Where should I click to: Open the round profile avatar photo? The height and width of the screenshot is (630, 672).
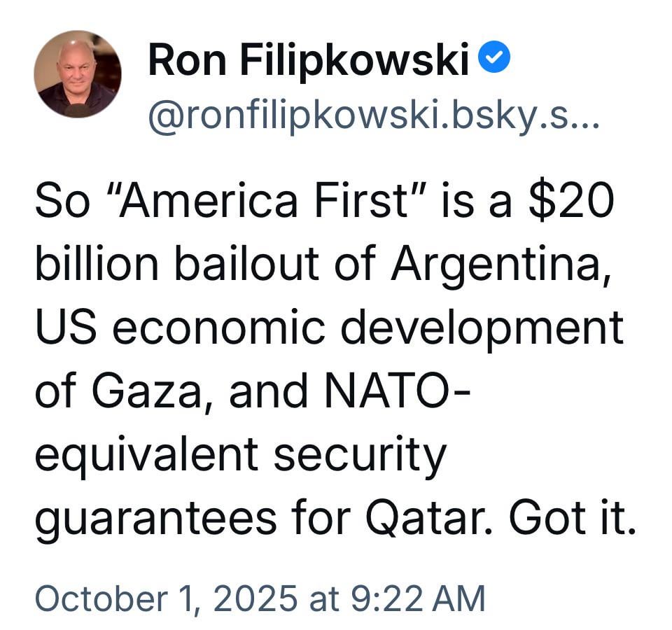(78, 73)
